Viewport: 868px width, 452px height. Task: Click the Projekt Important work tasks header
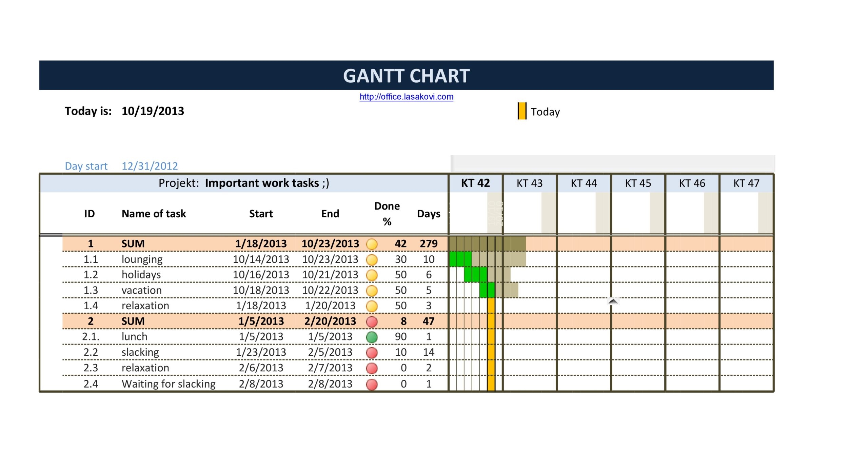[244, 183]
